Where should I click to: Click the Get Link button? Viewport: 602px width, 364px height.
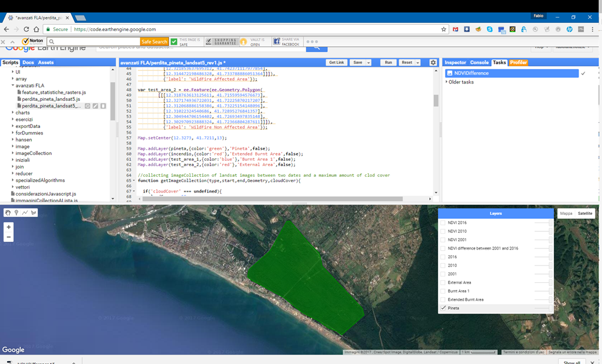(x=336, y=62)
